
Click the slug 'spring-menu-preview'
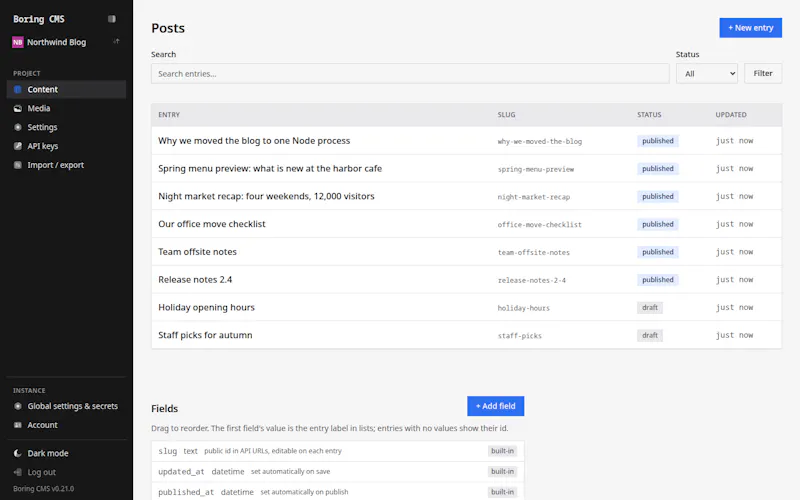[x=536, y=169]
